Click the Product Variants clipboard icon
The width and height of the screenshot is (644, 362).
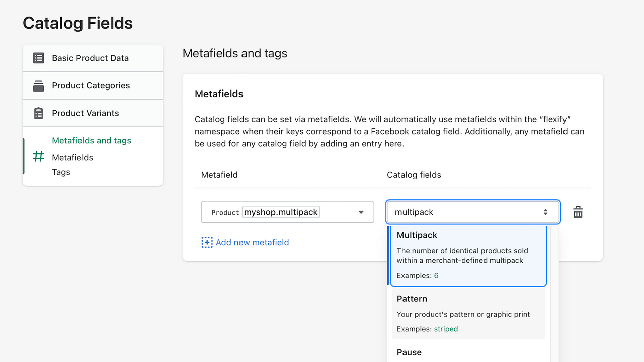point(38,113)
